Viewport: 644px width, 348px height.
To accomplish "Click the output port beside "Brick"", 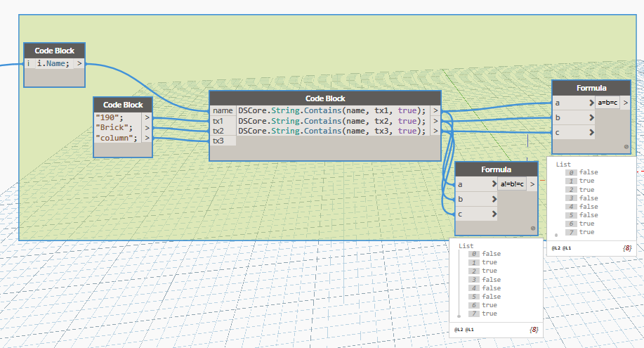I will tap(147, 128).
